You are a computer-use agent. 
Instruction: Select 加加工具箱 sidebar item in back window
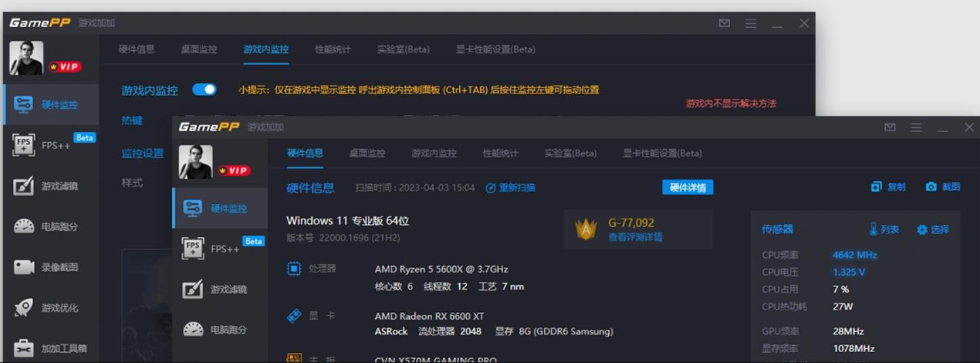[51, 348]
